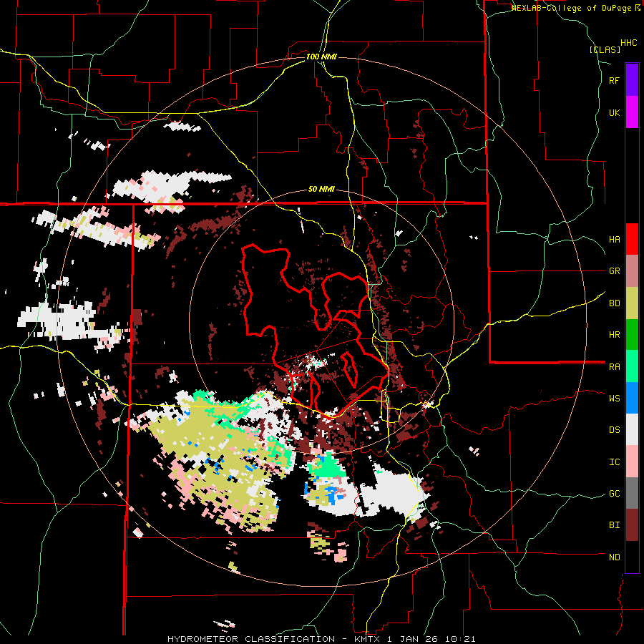Click the RF legend label
Screen dimensions: 644x644
pyautogui.click(x=614, y=80)
